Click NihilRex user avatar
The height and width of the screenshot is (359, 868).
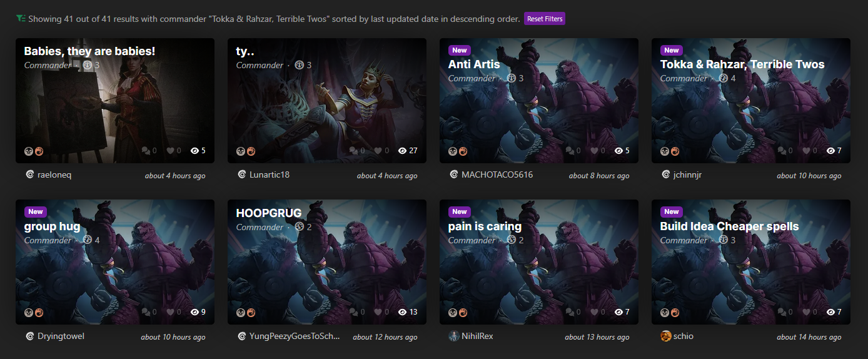click(454, 336)
